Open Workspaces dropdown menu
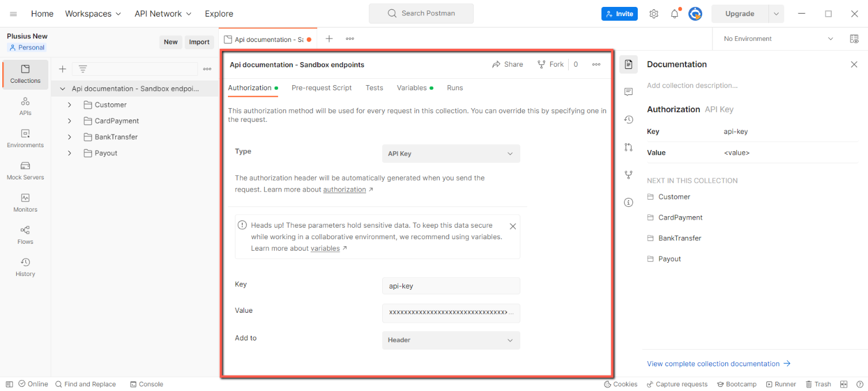 tap(93, 14)
